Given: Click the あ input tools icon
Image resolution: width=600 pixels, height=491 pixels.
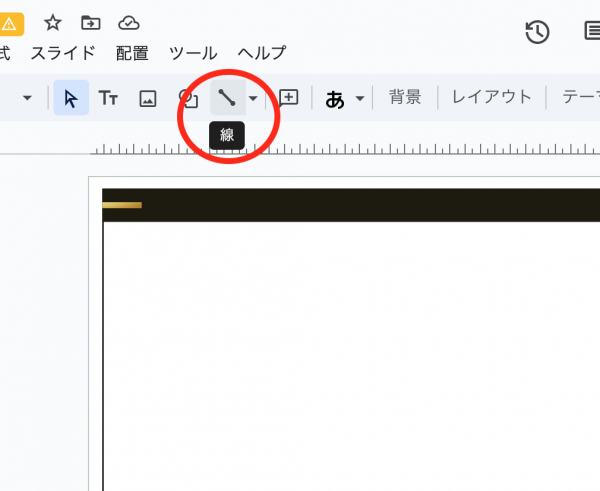Looking at the screenshot, I should coord(335,99).
